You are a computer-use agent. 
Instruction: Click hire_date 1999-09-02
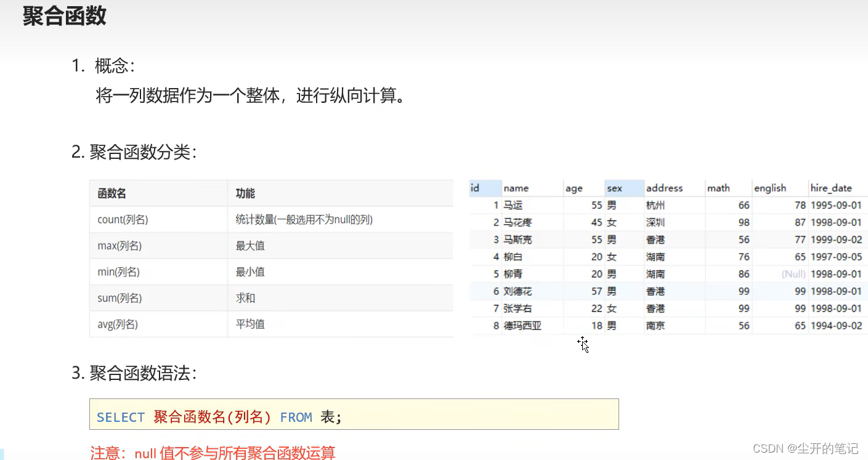837,240
